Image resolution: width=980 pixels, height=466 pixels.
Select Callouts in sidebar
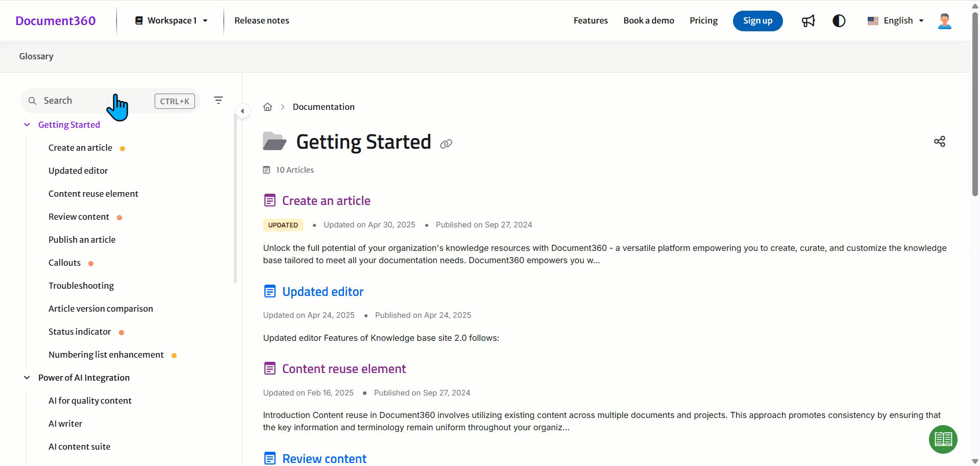64,263
